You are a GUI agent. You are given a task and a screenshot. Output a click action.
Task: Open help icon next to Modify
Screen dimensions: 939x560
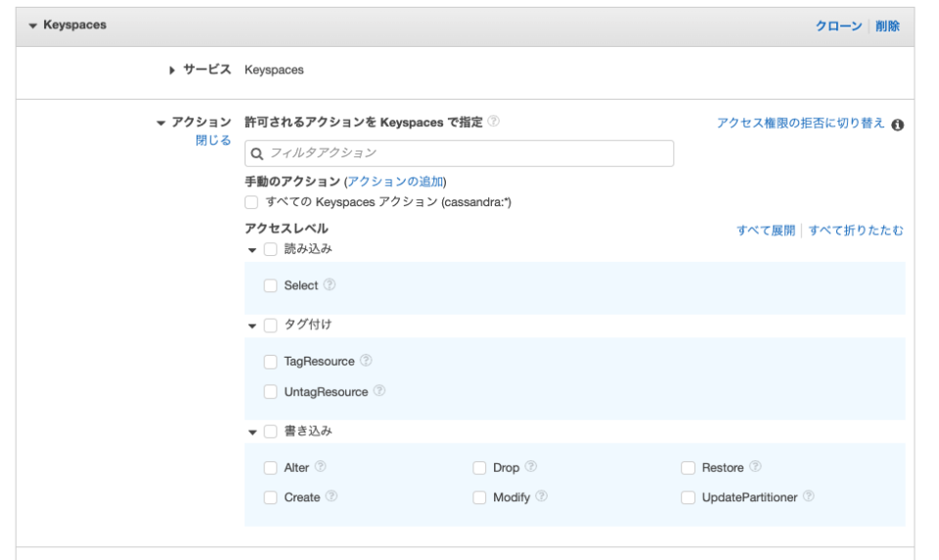point(541,496)
